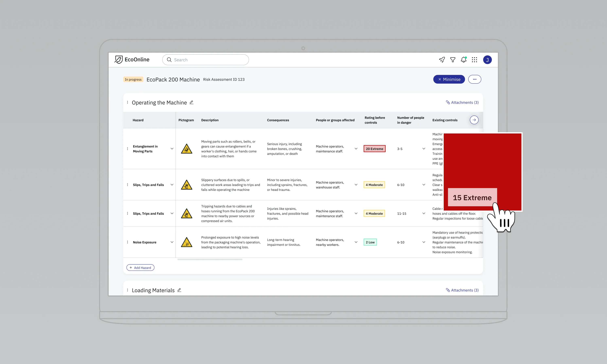
Task: Open row menu for Noise Exposure
Action: (127, 242)
